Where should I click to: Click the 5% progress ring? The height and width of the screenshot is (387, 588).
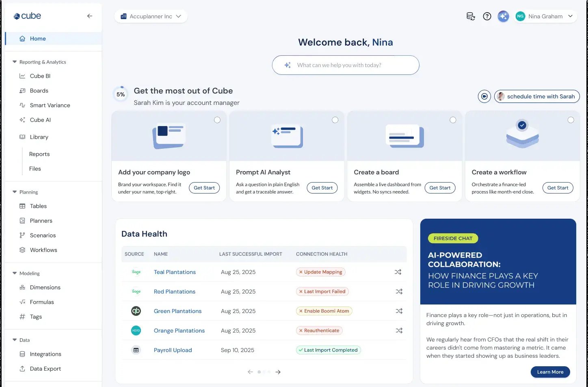pyautogui.click(x=121, y=94)
